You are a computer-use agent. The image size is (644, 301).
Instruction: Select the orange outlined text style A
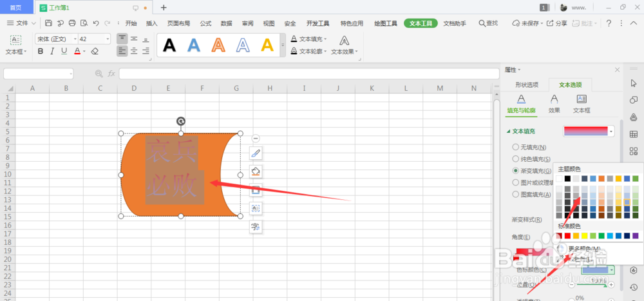click(x=218, y=44)
